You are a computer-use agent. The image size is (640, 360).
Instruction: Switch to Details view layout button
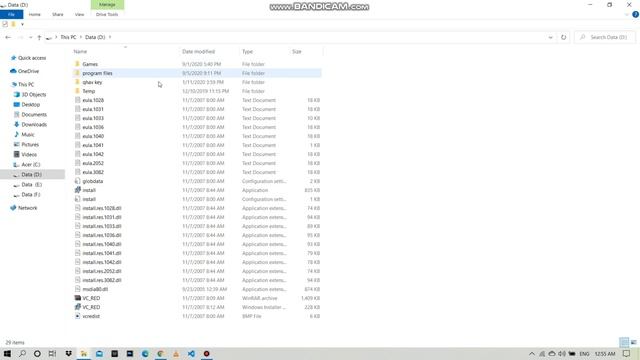pyautogui.click(x=624, y=342)
